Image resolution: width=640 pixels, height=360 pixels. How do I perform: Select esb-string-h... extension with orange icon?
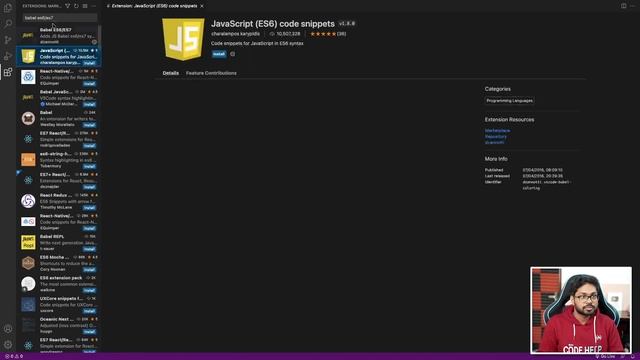coord(58,160)
